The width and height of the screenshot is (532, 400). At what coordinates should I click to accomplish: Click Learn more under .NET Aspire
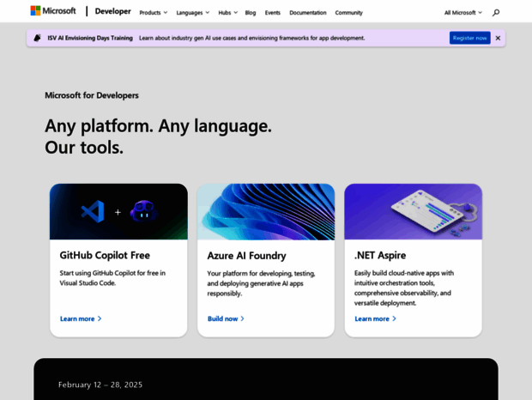[x=375, y=318]
